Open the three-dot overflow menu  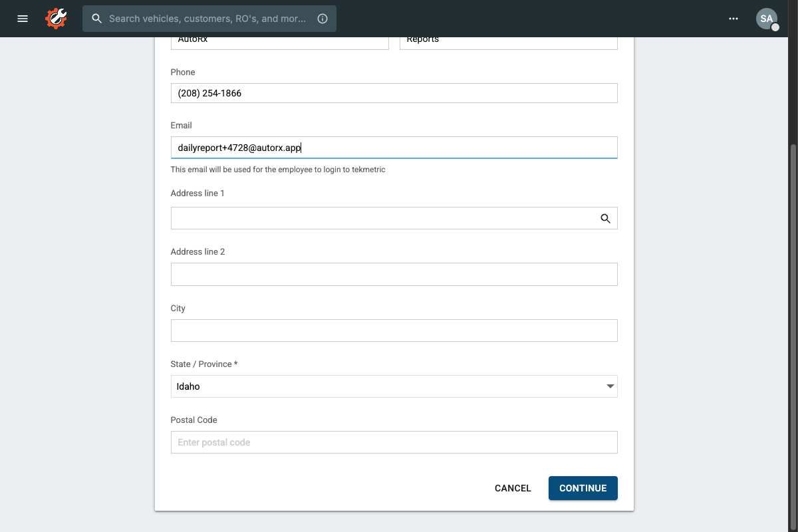733,19
